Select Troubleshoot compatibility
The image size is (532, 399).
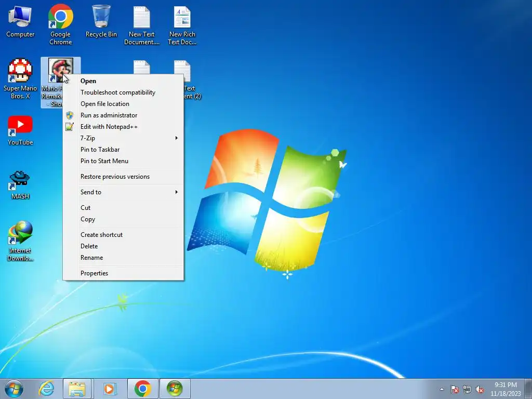click(x=124, y=92)
